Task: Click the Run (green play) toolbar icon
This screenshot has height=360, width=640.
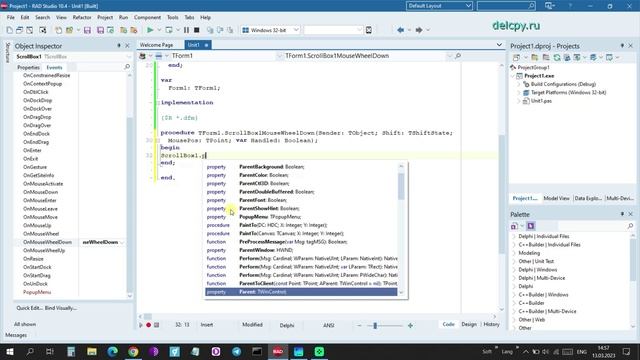Action: pos(150,30)
